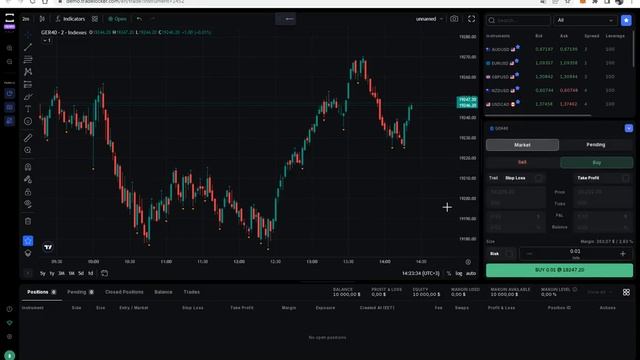The image size is (640, 360).
Task: Set chart range to 5y
Action: click(x=43, y=273)
